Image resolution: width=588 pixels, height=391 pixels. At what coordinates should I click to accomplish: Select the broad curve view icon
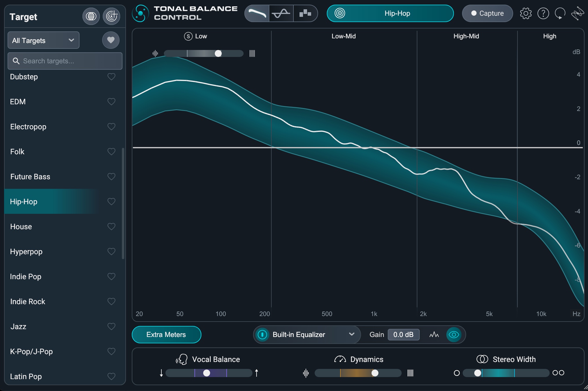pos(257,13)
